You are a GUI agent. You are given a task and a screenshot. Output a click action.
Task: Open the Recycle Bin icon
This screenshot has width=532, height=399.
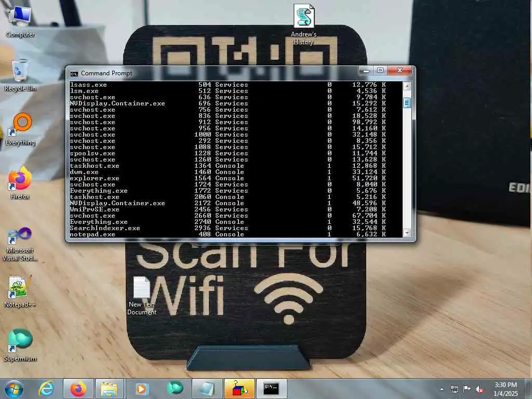pyautogui.click(x=20, y=75)
